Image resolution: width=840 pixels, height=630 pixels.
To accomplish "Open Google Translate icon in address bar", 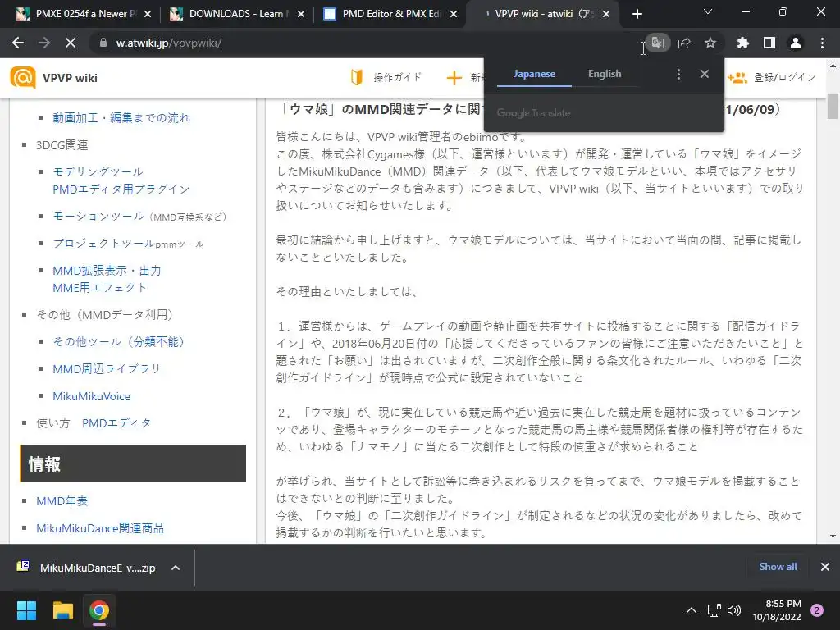I will pos(658,43).
